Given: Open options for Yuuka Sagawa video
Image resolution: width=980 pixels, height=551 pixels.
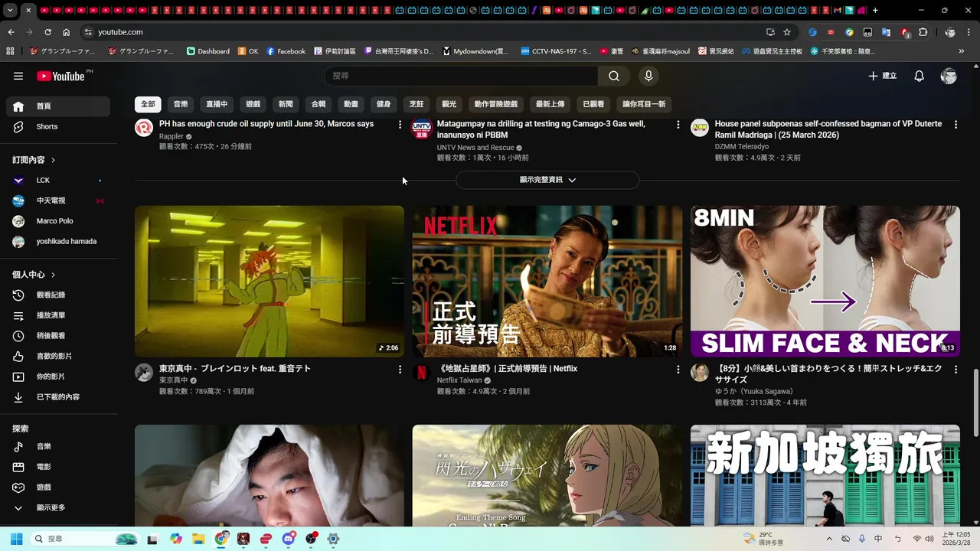Looking at the screenshot, I should click(955, 369).
